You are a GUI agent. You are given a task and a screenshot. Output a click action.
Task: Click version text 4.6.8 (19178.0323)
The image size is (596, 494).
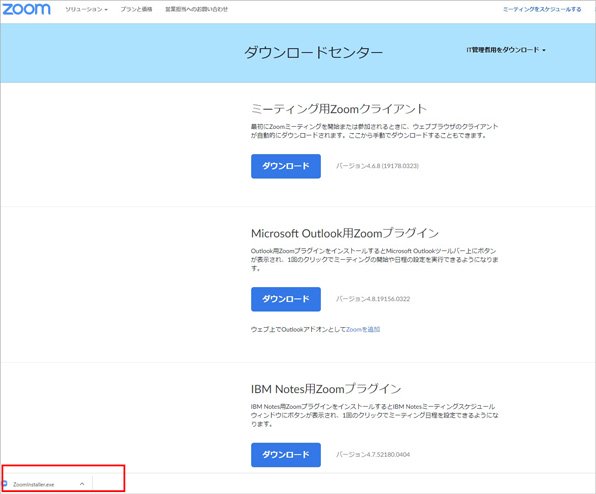tap(377, 166)
